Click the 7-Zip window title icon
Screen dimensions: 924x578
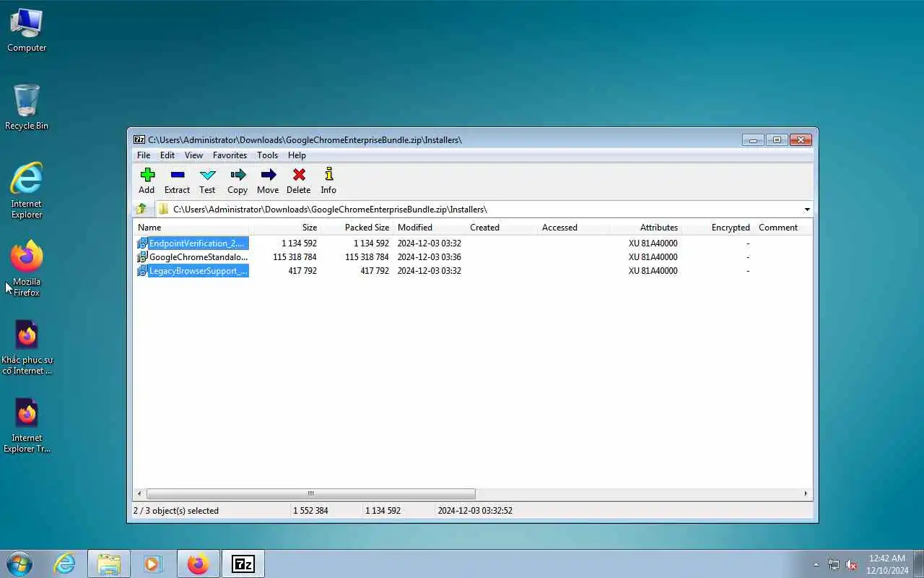point(139,139)
